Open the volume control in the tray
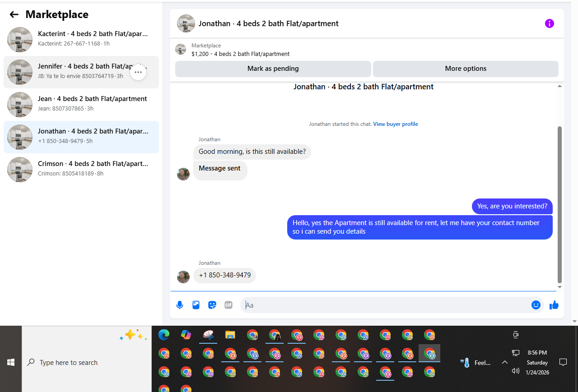Screen dimensions: 578x392 515,371
